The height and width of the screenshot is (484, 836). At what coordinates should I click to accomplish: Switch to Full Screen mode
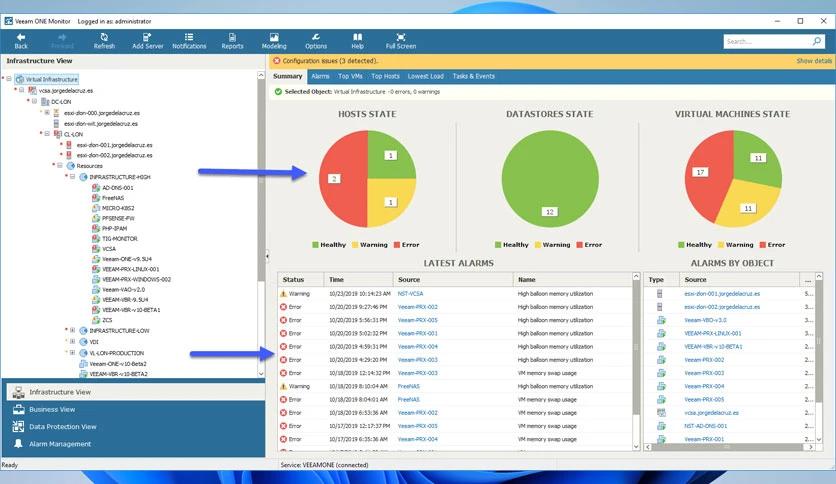(401, 41)
